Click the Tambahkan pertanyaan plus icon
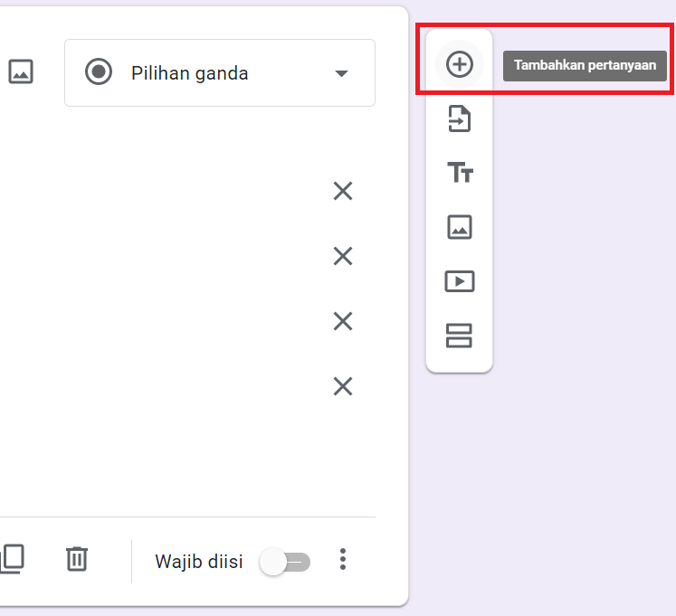Screen dimensions: 676x616 (x=460, y=65)
